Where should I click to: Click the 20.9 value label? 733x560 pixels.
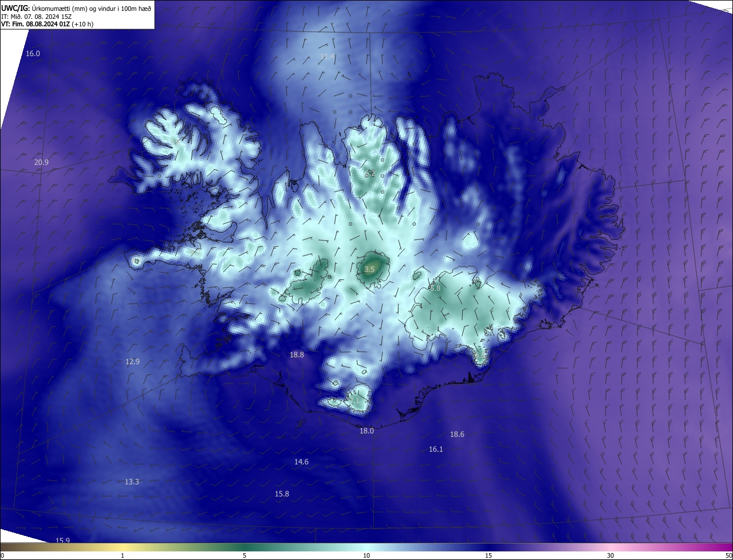pos(41,163)
